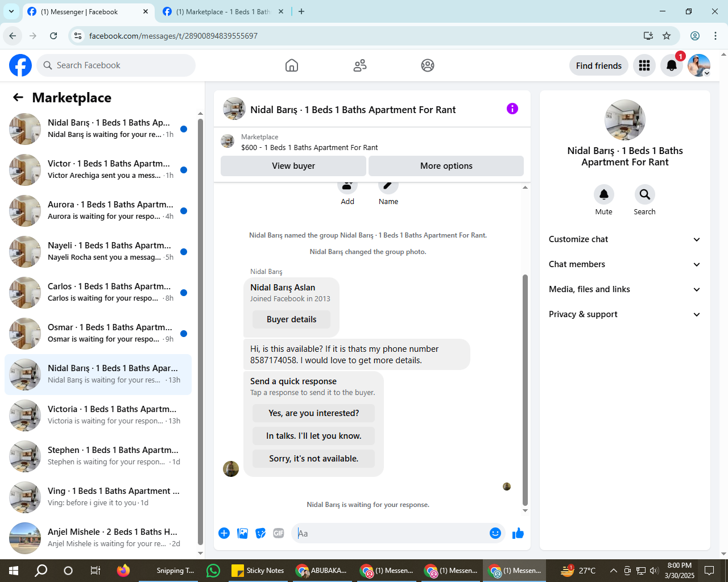The image size is (728, 582).
Task: Send the quick reply 'Yes, are you interested?'
Action: point(314,413)
